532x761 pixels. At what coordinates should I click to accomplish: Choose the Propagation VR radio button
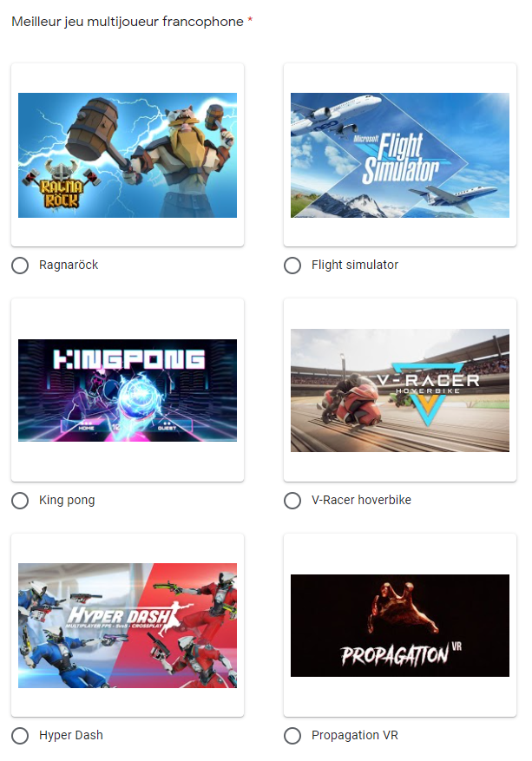[292, 736]
